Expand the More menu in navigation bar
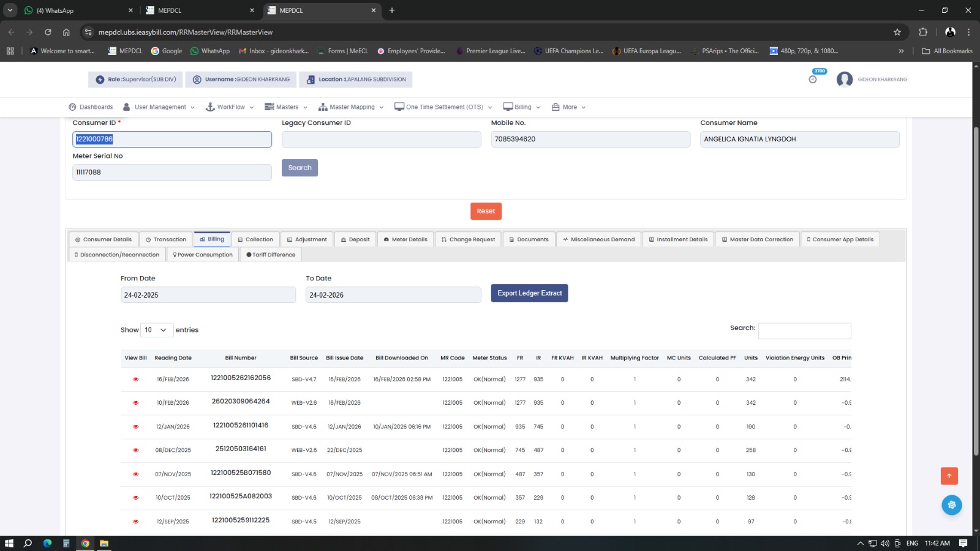Viewport: 980px width, 551px height. (569, 107)
